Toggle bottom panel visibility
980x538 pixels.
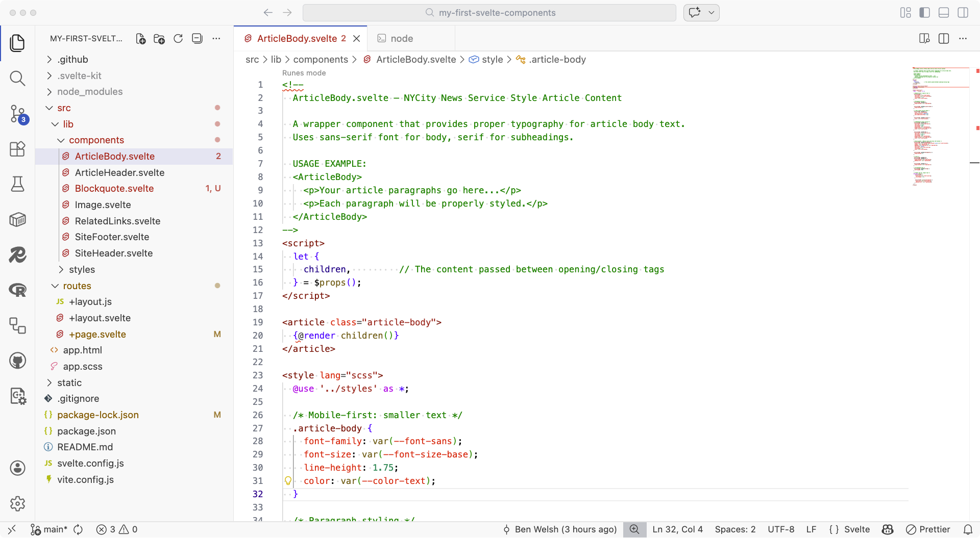944,13
